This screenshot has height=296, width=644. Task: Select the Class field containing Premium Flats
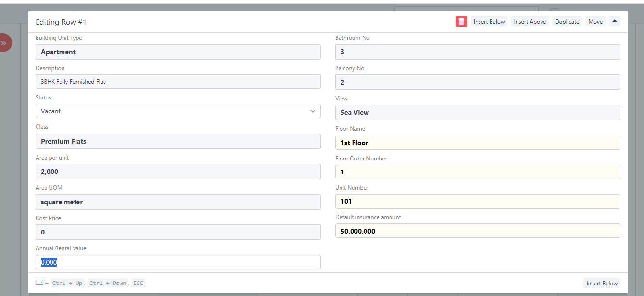coord(178,141)
